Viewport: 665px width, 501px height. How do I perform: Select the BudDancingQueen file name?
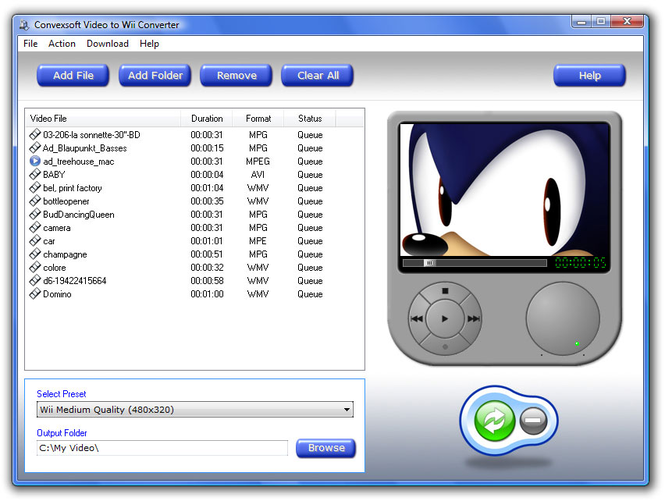[78, 215]
